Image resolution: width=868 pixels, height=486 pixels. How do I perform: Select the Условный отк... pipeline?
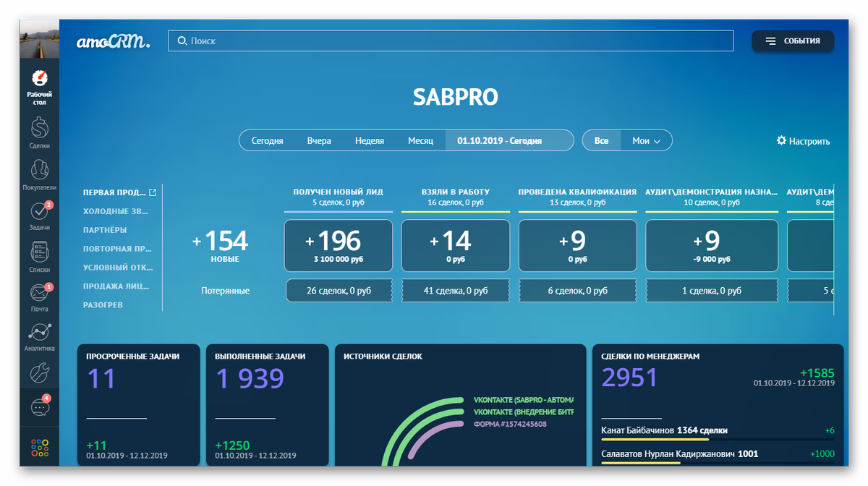[116, 268]
